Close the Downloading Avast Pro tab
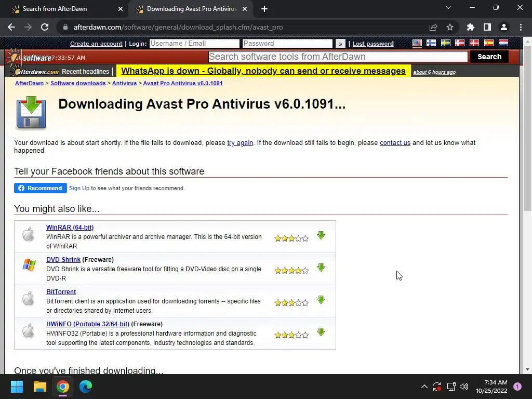The height and width of the screenshot is (399, 532). tap(245, 9)
